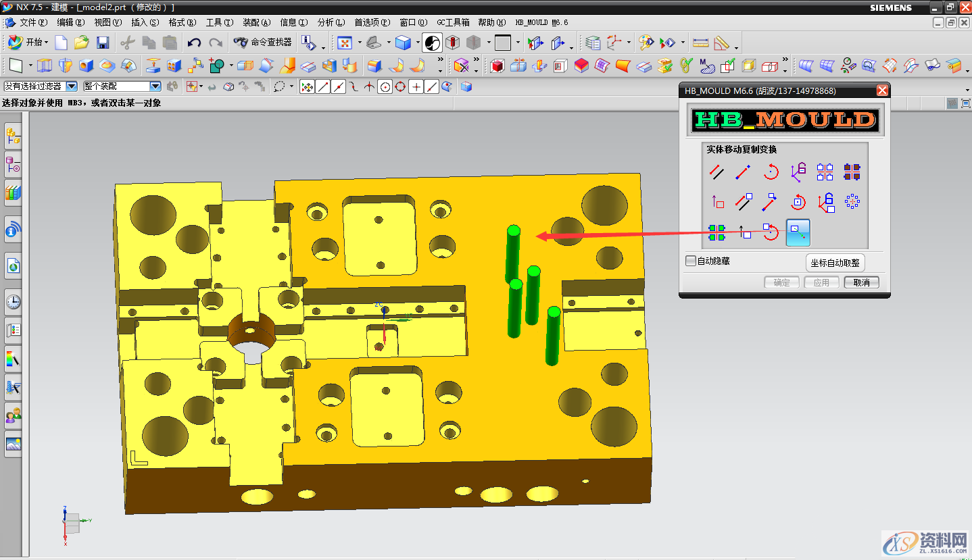
Task: Click the Open folder icon
Action: tap(82, 43)
